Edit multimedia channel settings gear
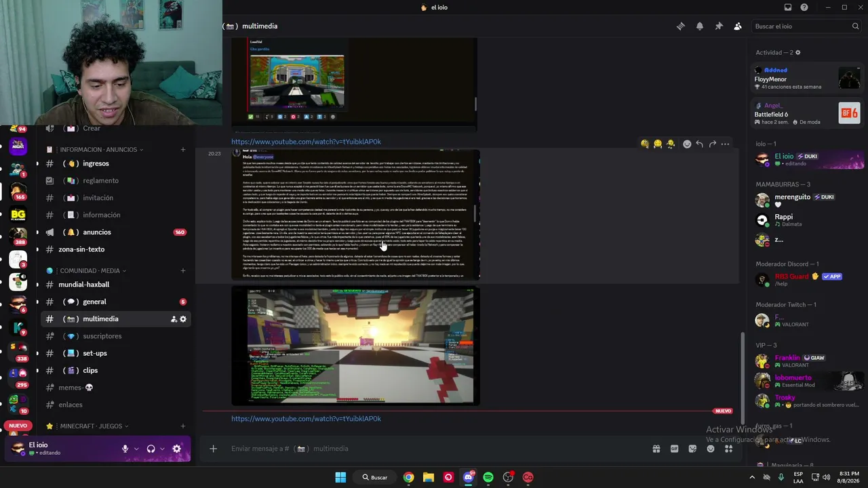 pos(183,319)
